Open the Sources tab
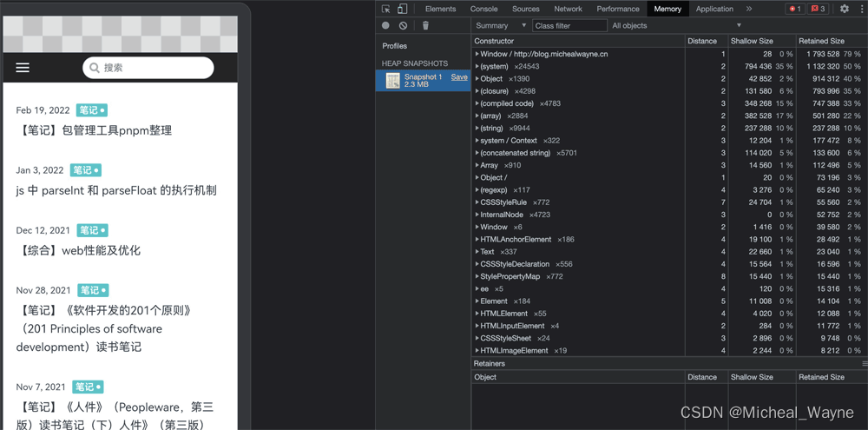The height and width of the screenshot is (430, 868). pos(526,9)
